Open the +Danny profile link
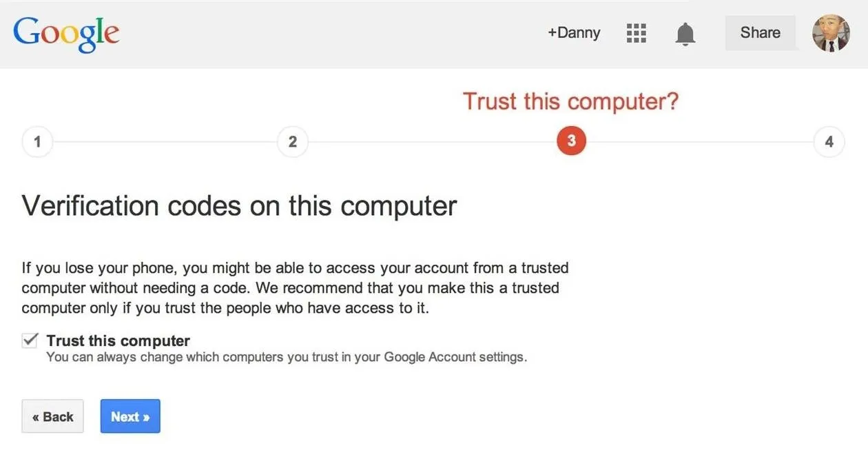This screenshot has width=868, height=468. tap(574, 32)
